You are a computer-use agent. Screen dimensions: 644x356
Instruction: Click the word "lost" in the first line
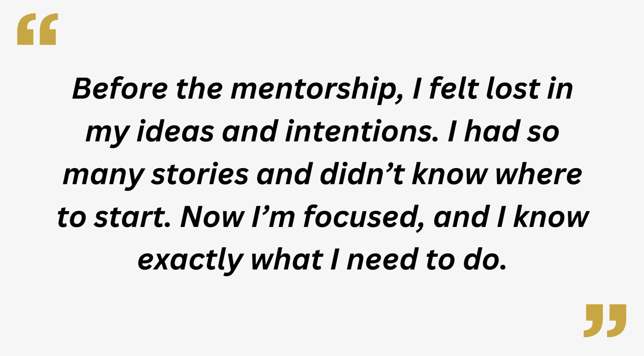pyautogui.click(x=513, y=88)
